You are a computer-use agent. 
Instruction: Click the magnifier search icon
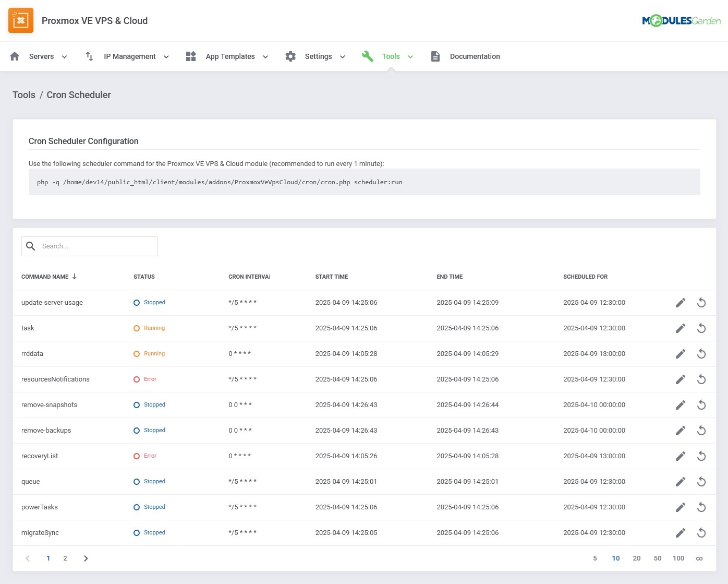(x=31, y=246)
